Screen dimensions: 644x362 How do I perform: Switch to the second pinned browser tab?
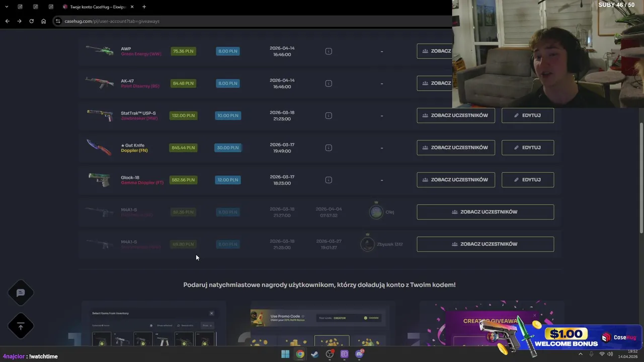tap(36, 7)
